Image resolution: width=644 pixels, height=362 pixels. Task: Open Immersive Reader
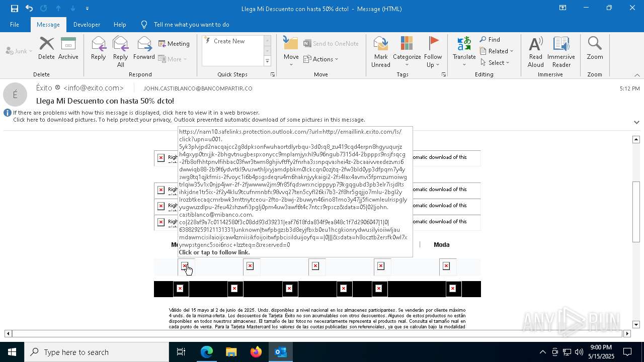[x=561, y=52]
